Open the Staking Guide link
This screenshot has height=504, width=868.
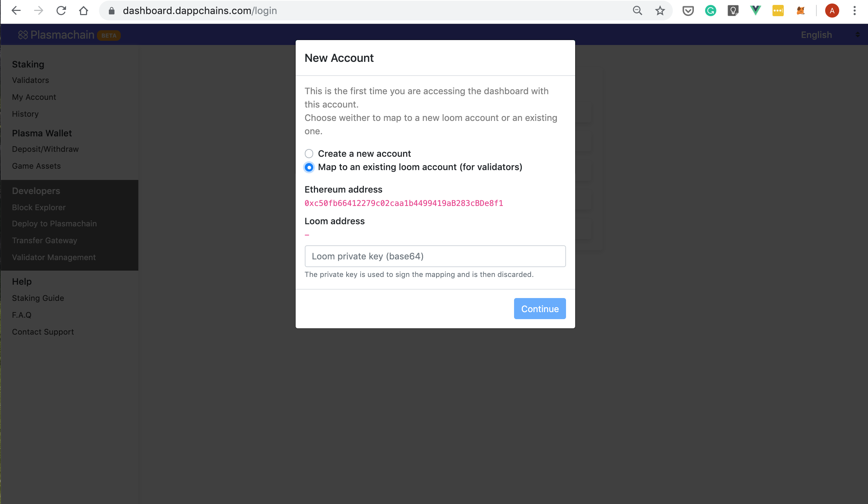[38, 298]
